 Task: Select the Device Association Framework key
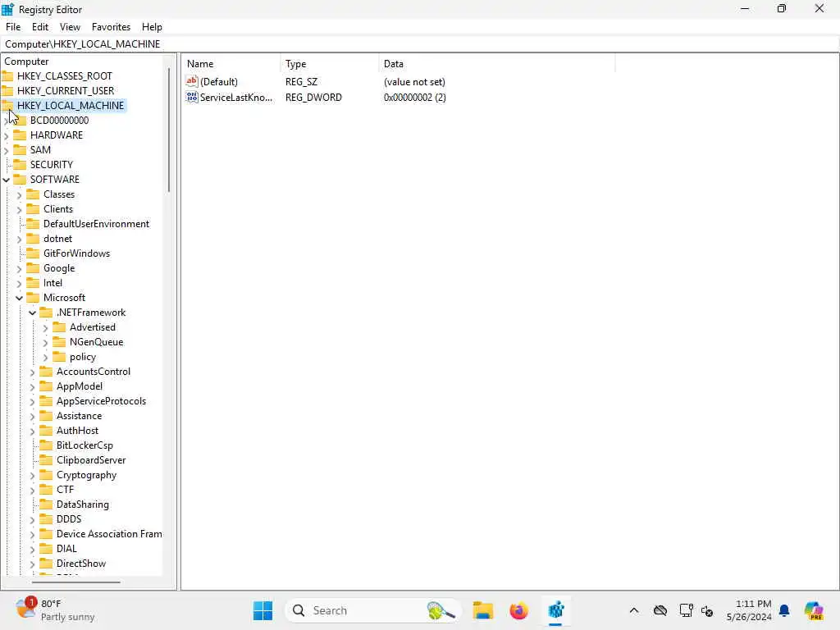point(109,534)
